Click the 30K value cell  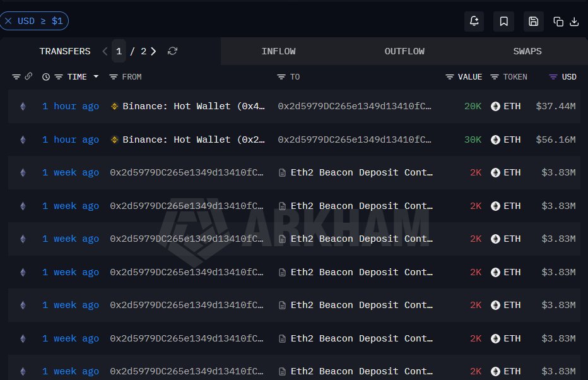coord(473,140)
